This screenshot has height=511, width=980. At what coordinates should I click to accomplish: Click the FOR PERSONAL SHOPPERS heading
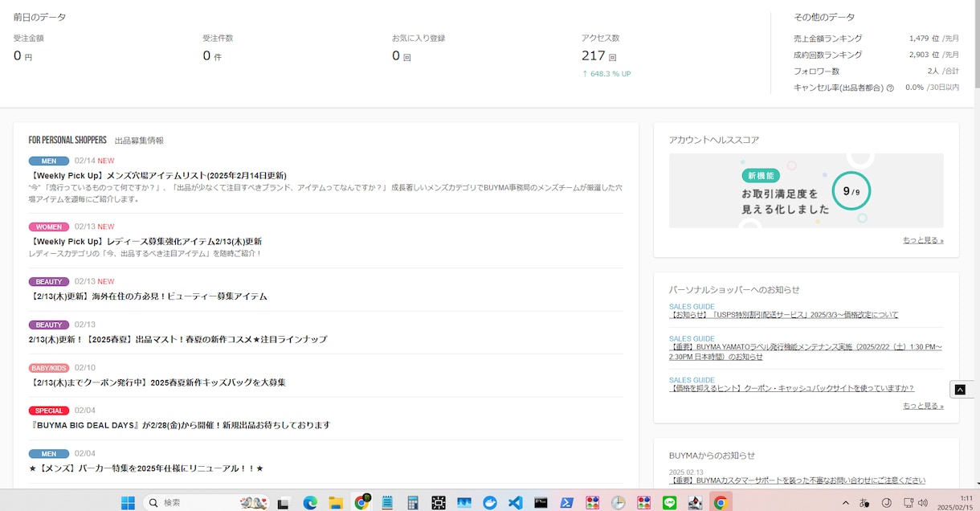tap(67, 140)
